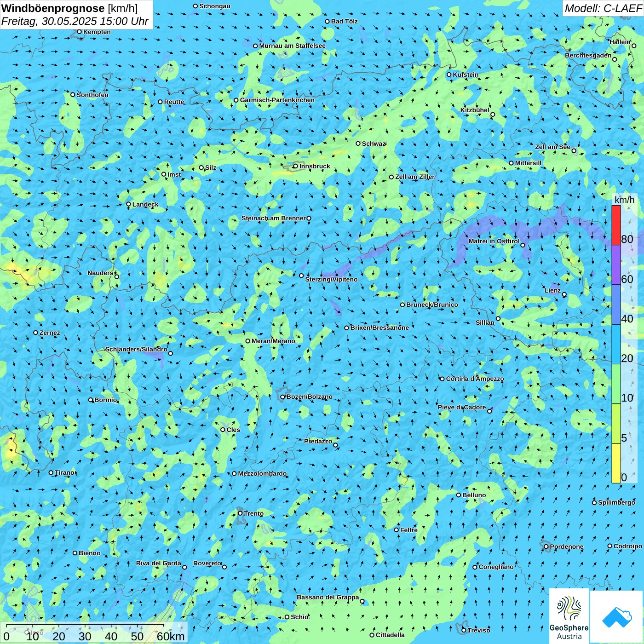Click the Bormio label

pos(106,400)
